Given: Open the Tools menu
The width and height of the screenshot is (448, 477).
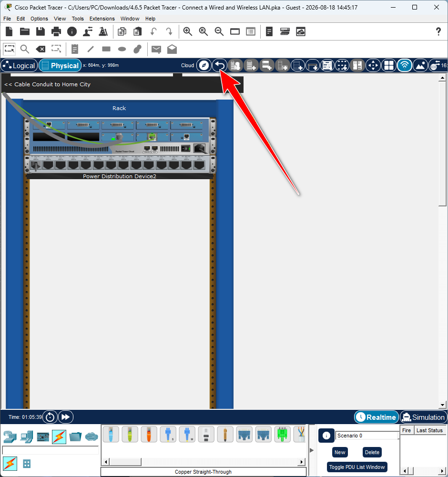Looking at the screenshot, I should (x=78, y=19).
